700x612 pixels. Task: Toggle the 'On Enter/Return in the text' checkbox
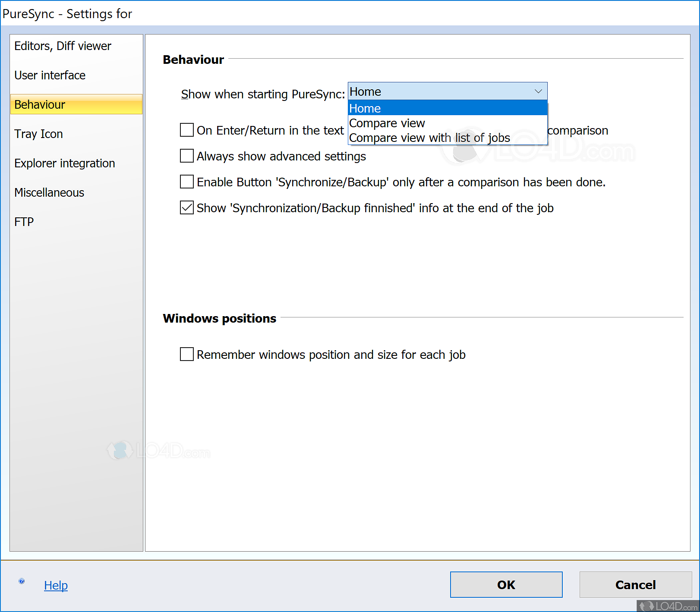186,130
